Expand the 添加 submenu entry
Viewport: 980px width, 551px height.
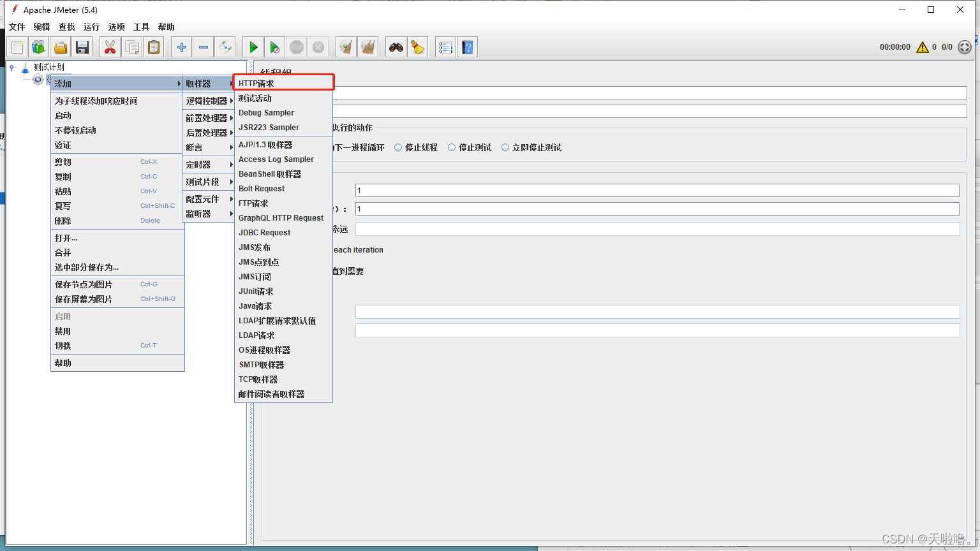coord(117,84)
